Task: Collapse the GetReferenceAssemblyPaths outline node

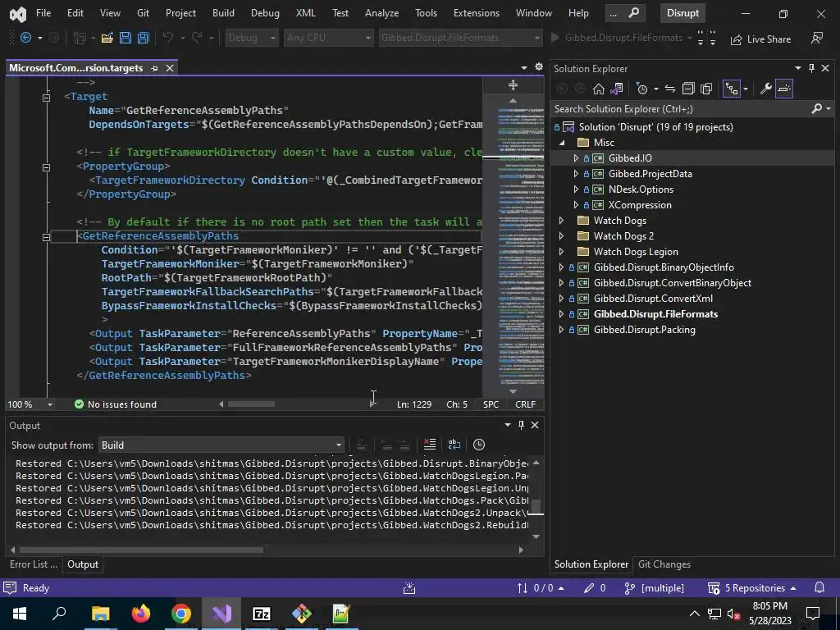Action: point(47,237)
